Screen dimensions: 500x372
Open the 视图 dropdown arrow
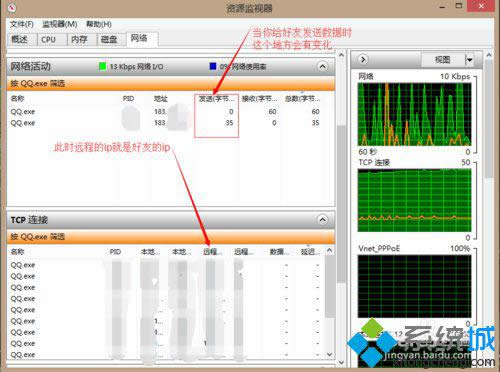[x=469, y=60]
